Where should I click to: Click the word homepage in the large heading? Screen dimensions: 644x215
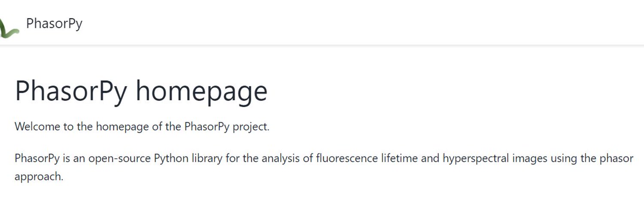click(x=202, y=91)
